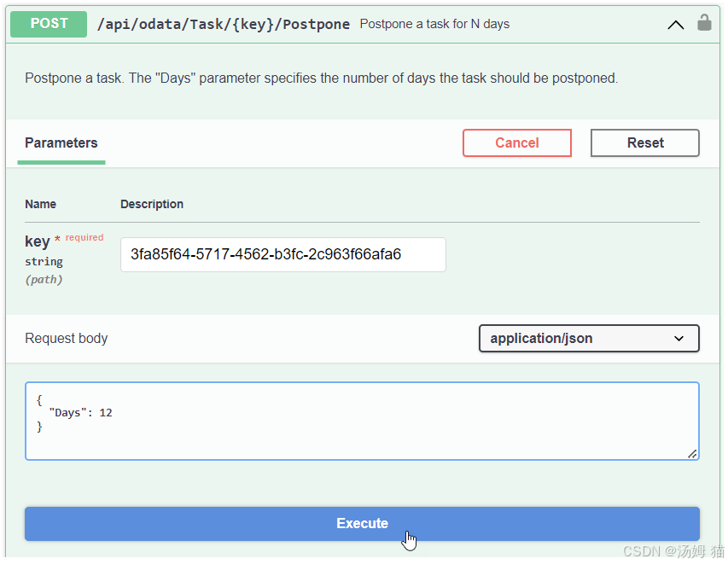728x564 pixels.
Task: Collapse the Postpone endpoint with chevron
Action: [x=676, y=25]
